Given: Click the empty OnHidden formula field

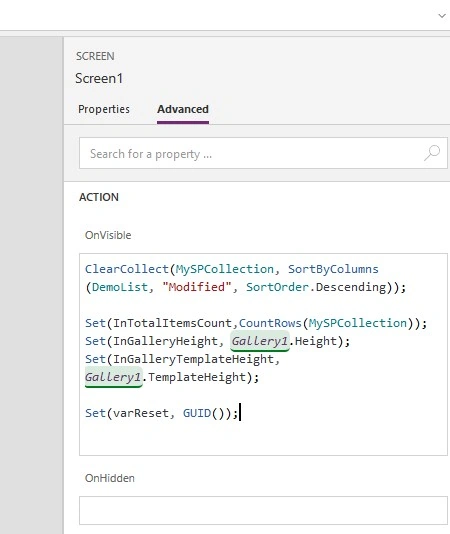Looking at the screenshot, I should click(263, 510).
